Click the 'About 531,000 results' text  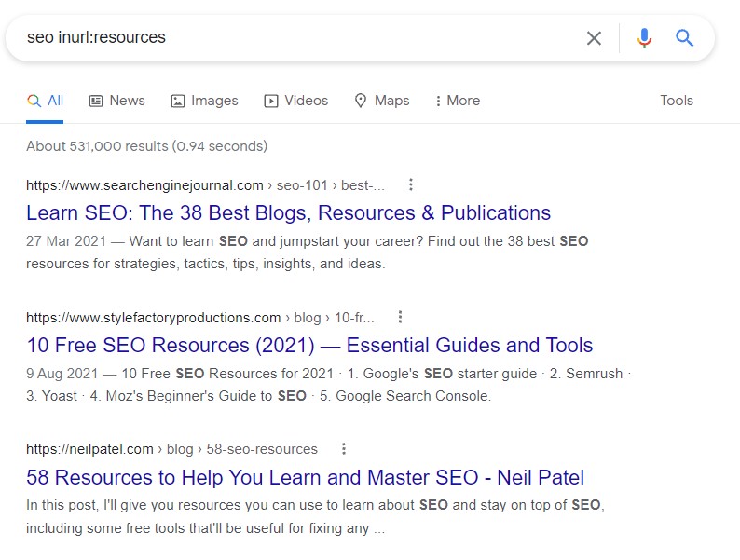pos(146,146)
